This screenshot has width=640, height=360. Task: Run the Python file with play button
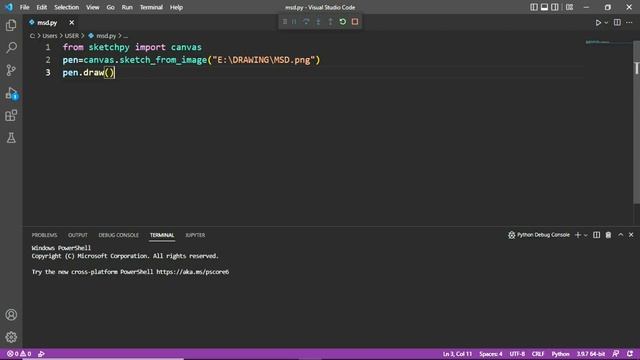pyautogui.click(x=598, y=23)
